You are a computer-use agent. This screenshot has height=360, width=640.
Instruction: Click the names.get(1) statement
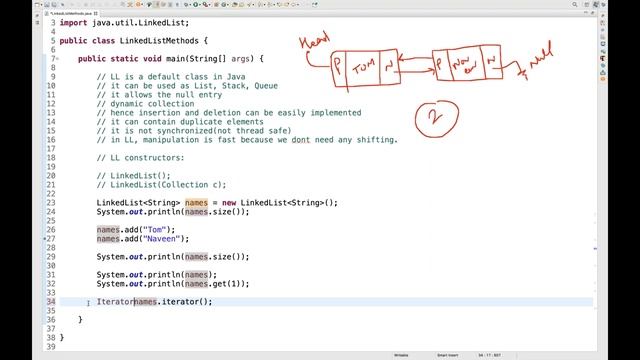pyautogui.click(x=215, y=284)
